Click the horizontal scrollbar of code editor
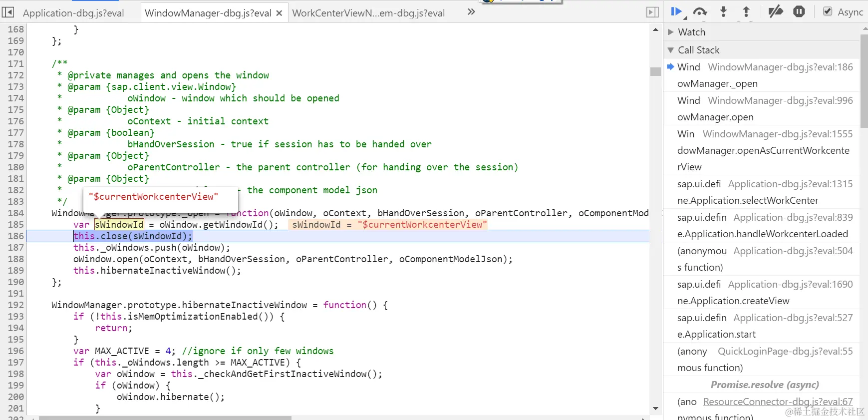 point(165,418)
